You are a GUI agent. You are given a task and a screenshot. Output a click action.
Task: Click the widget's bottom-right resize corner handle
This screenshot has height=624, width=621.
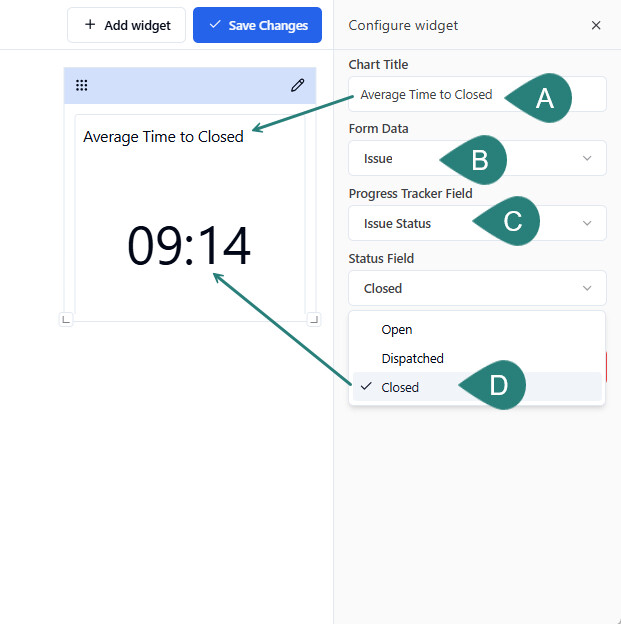coord(314,319)
